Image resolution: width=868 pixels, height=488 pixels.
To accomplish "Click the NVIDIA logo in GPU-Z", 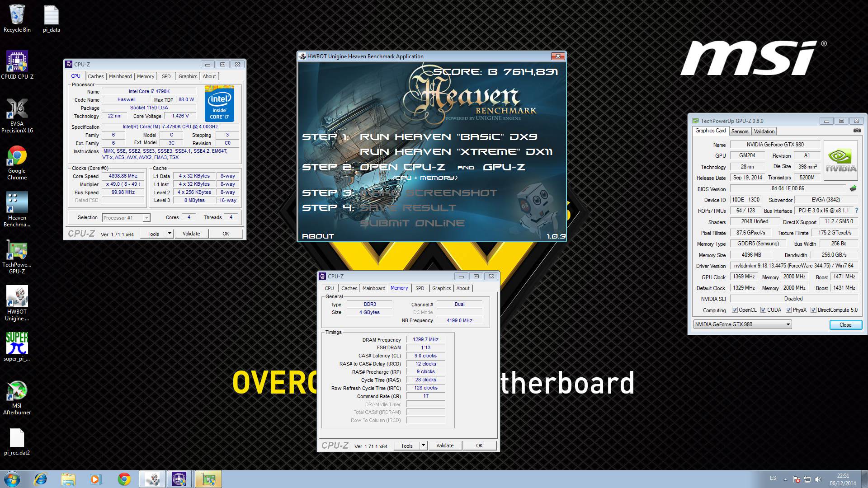I will 840,161.
